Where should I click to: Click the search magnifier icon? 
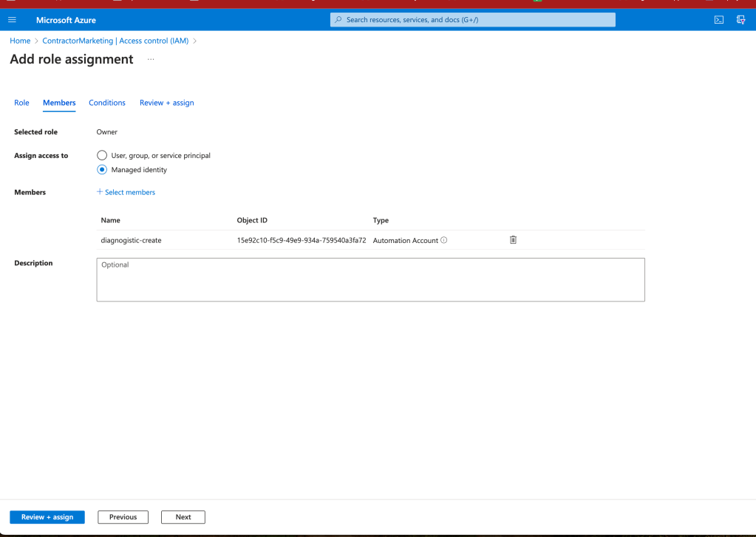tap(338, 20)
